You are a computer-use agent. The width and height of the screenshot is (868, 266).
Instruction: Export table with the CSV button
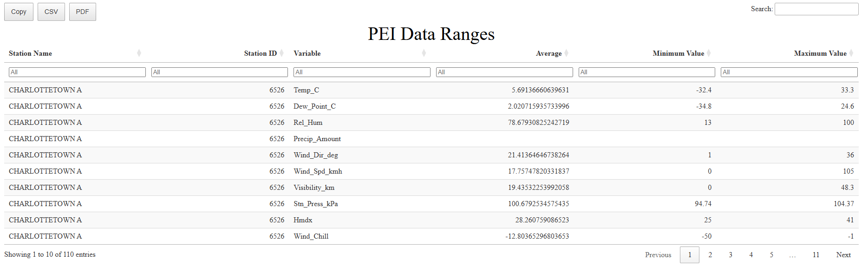tap(51, 12)
